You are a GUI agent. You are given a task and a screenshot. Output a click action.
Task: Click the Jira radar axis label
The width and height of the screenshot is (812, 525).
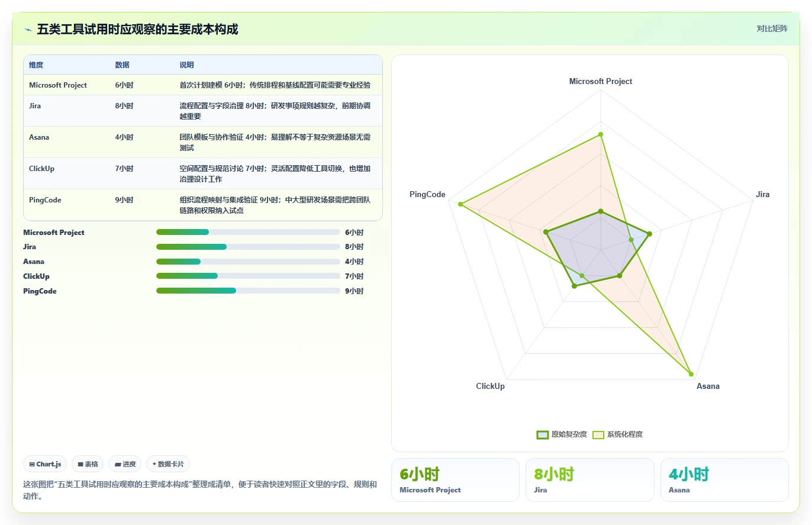763,195
